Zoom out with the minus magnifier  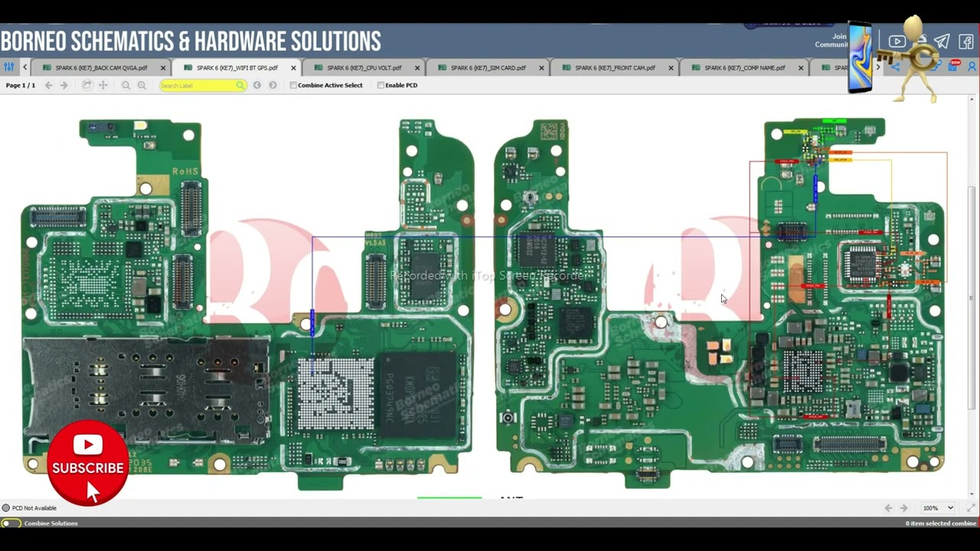126,85
